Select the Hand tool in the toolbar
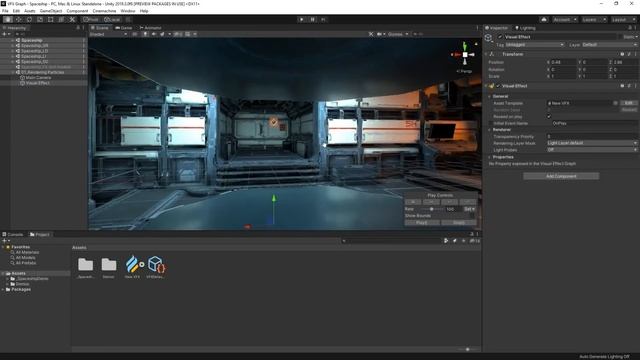Image resolution: width=640 pixels, height=360 pixels. [8, 19]
